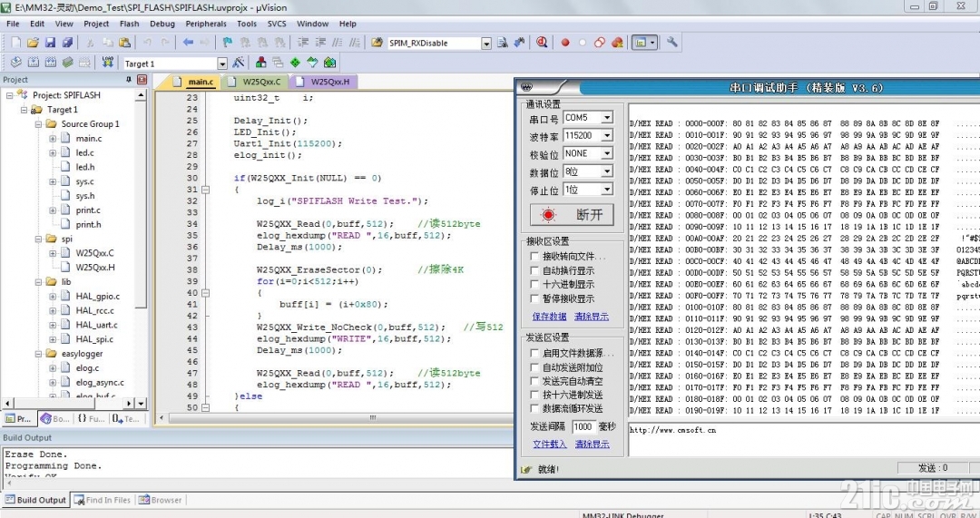
Task: Click the 发送间隔 1000 input field
Action: [x=583, y=426]
